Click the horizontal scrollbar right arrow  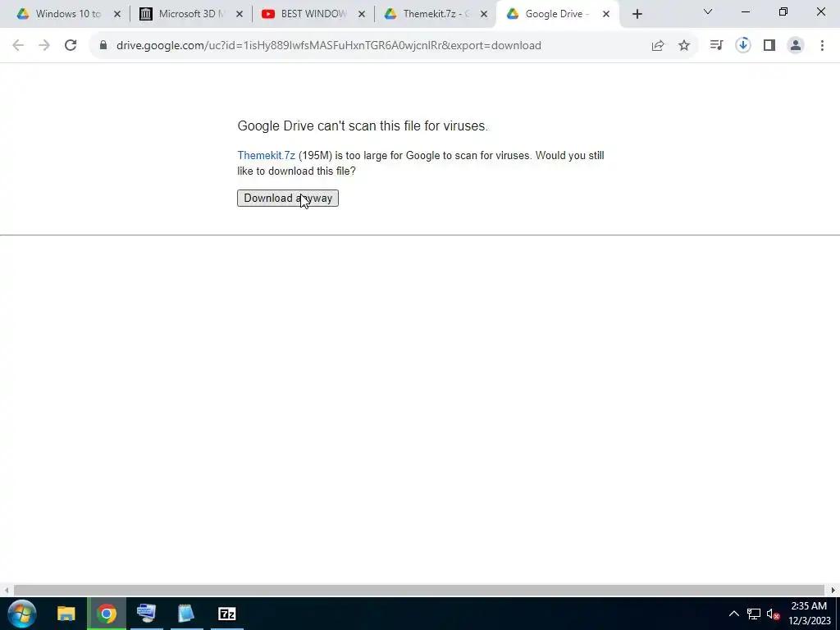[833, 591]
